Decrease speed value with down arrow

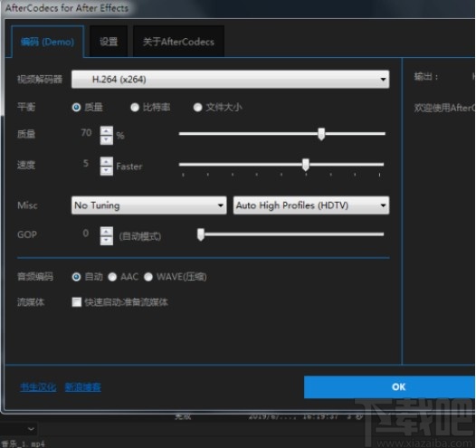107,170
